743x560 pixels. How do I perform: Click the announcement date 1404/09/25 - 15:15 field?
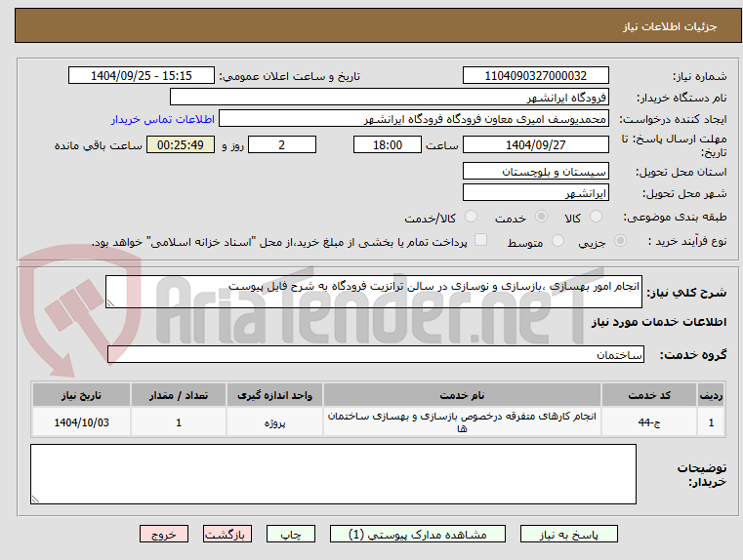click(x=142, y=75)
